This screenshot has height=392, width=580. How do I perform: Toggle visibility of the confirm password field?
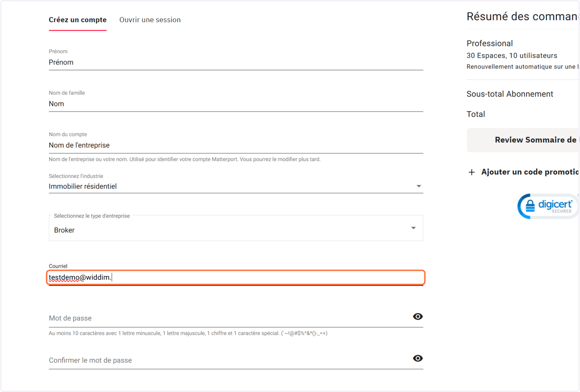418,358
